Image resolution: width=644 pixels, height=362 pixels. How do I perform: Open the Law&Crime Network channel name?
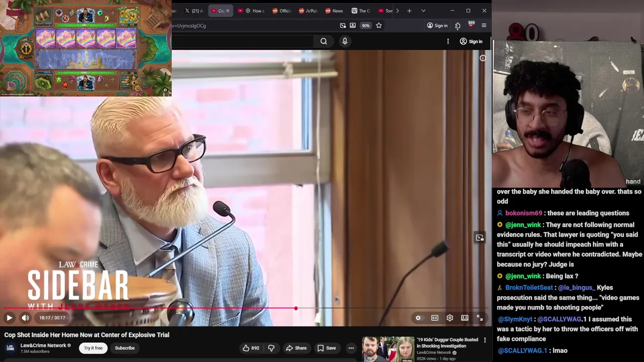pyautogui.click(x=43, y=345)
